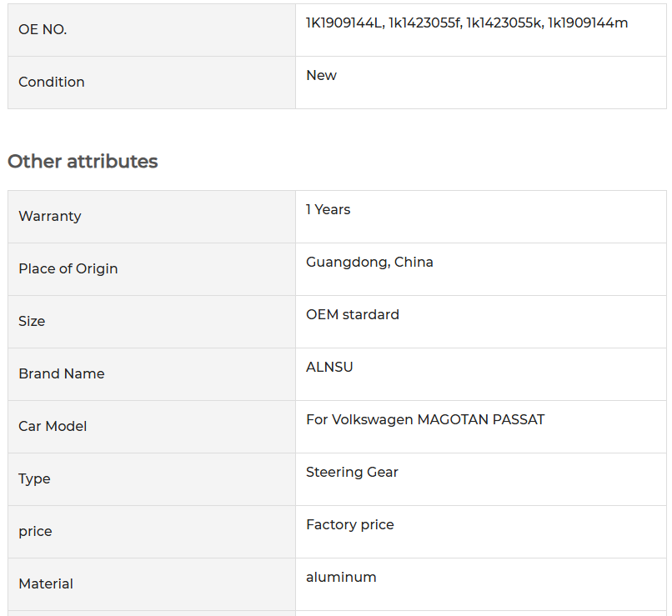Click the 'Type' label cell

click(152, 479)
